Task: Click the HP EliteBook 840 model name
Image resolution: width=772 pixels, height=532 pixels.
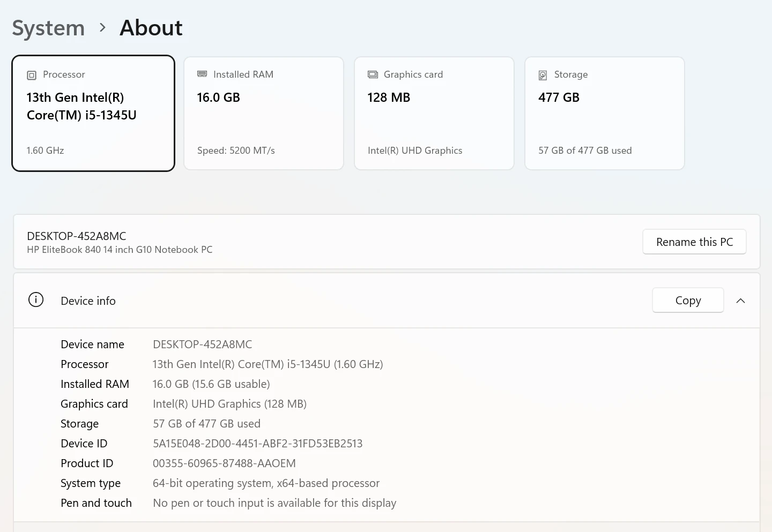Action: click(120, 250)
